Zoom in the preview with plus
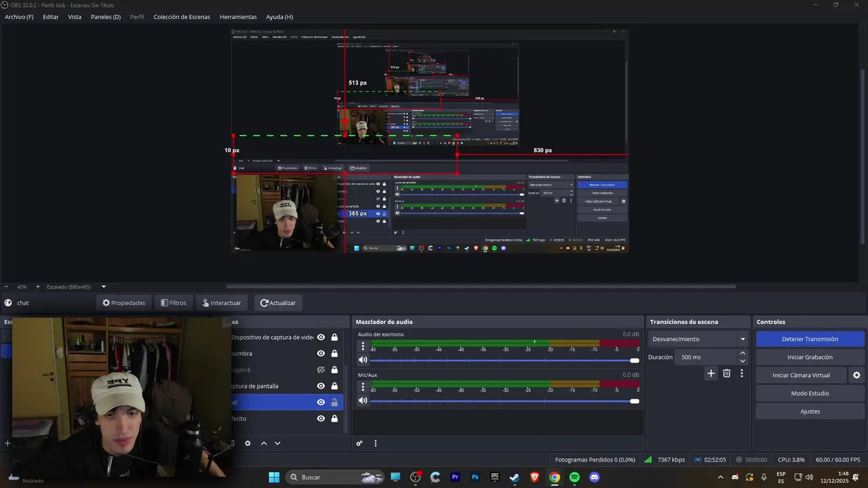Screen dimensions: 868x488 [x=37, y=287]
